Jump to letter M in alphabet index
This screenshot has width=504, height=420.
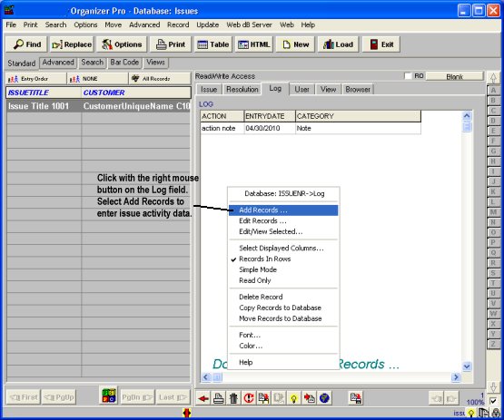493,212
